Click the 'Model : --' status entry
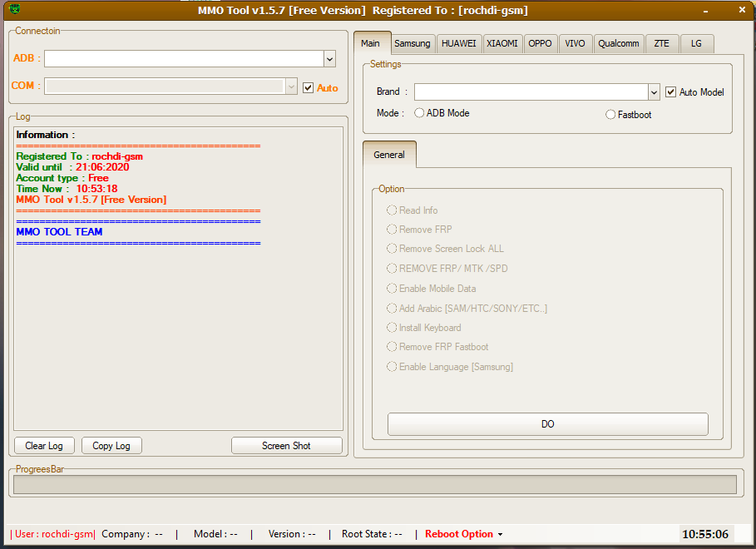This screenshot has height=549, width=756. coord(215,534)
